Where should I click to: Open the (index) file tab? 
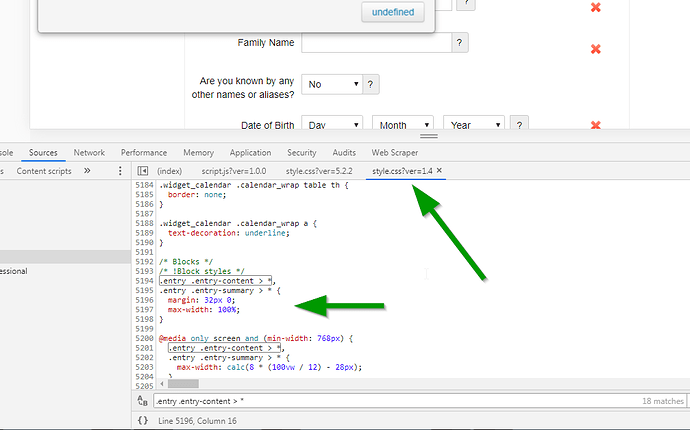pyautogui.click(x=169, y=171)
